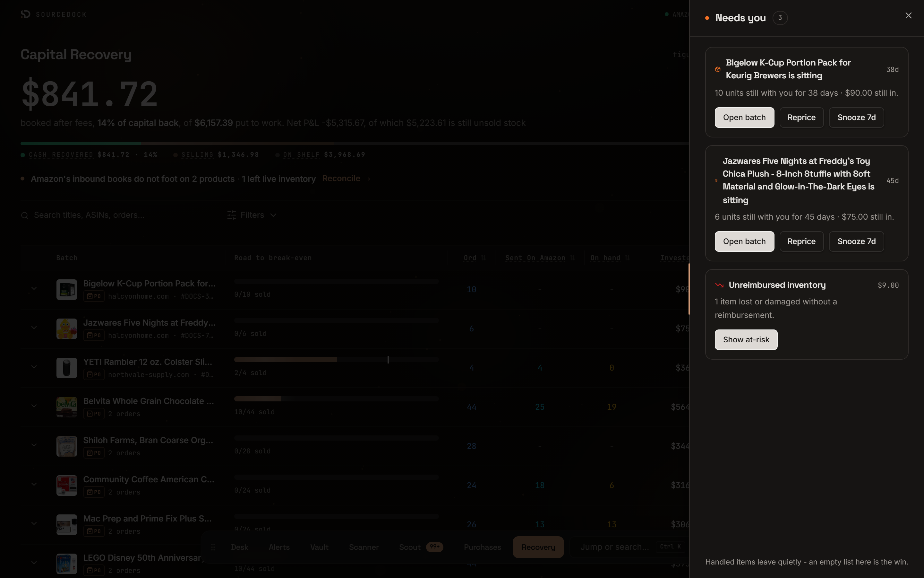Select the Scanner tab
Viewport: 924px width, 578px height.
click(364, 547)
